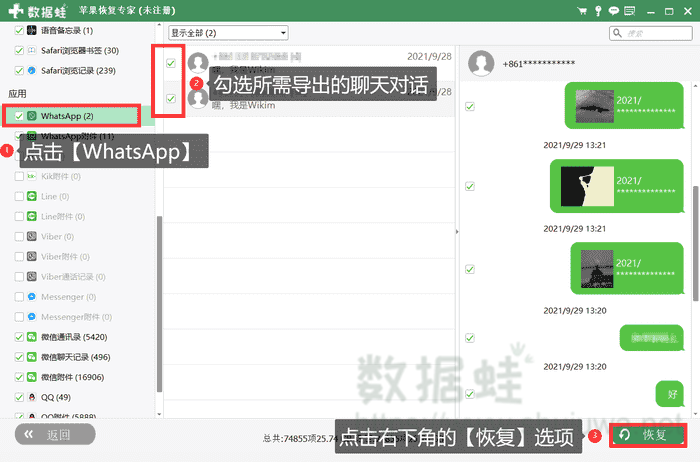Toggle the first conversation's checkbox dated 2021/9/28
This screenshot has width=700, height=462.
[x=171, y=63]
